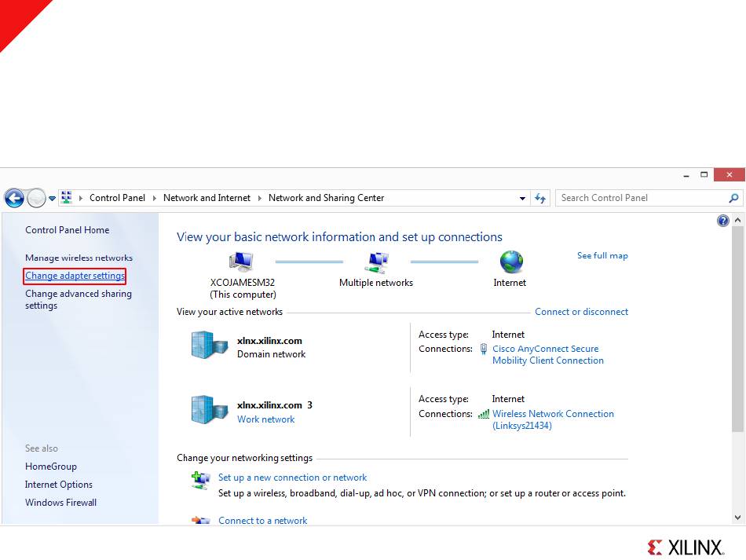Minimize the Network and Sharing Center window

686,175
